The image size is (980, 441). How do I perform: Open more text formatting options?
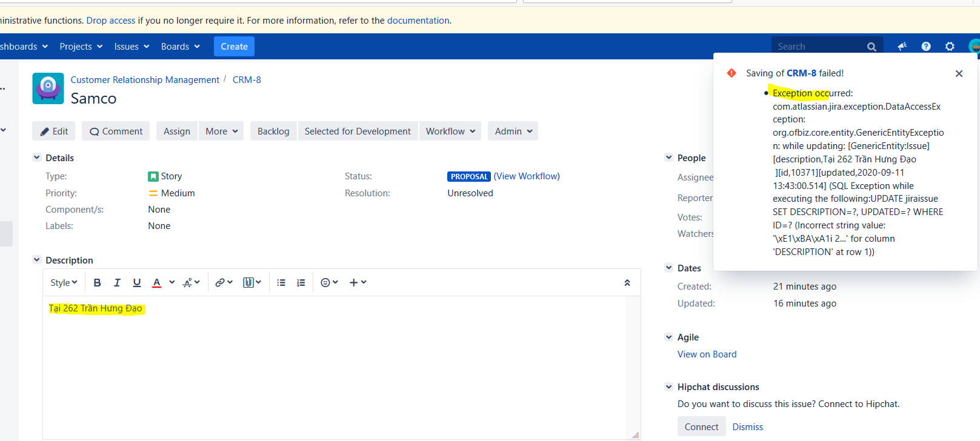coord(192,282)
